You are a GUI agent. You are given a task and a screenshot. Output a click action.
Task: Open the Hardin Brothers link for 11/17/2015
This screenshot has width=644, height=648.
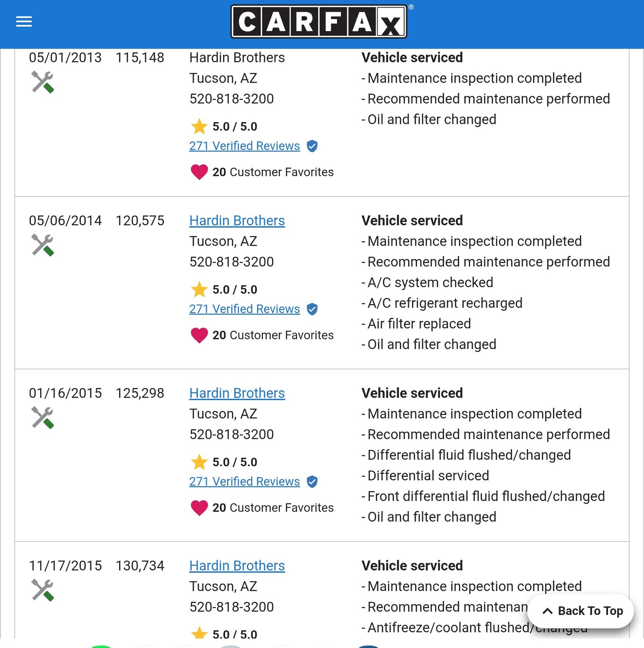pyautogui.click(x=237, y=566)
